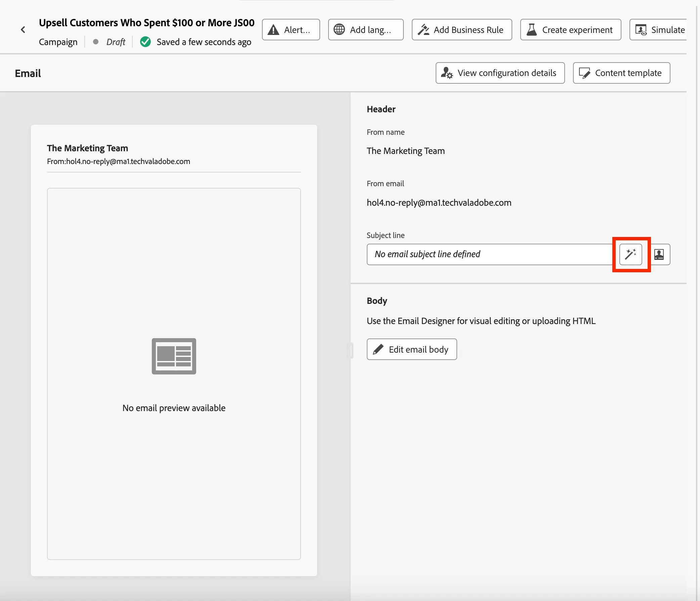Click the campaign title text
The image size is (700, 601).
pyautogui.click(x=147, y=23)
